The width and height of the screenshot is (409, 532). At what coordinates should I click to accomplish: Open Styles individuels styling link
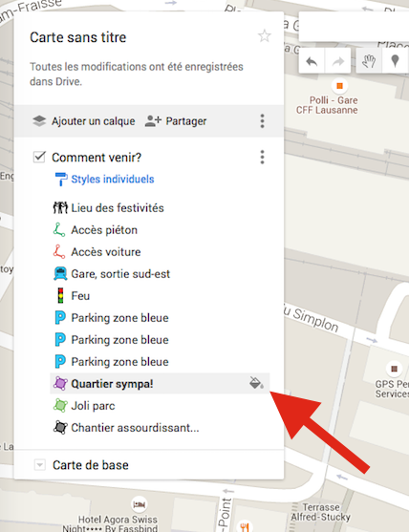tap(113, 180)
